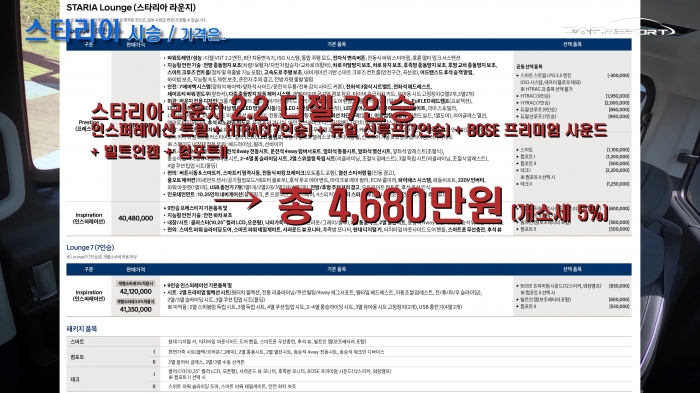Viewport: 700px width, 393px height.
Task: Click 선택 품목 header in top table
Action: (572, 44)
